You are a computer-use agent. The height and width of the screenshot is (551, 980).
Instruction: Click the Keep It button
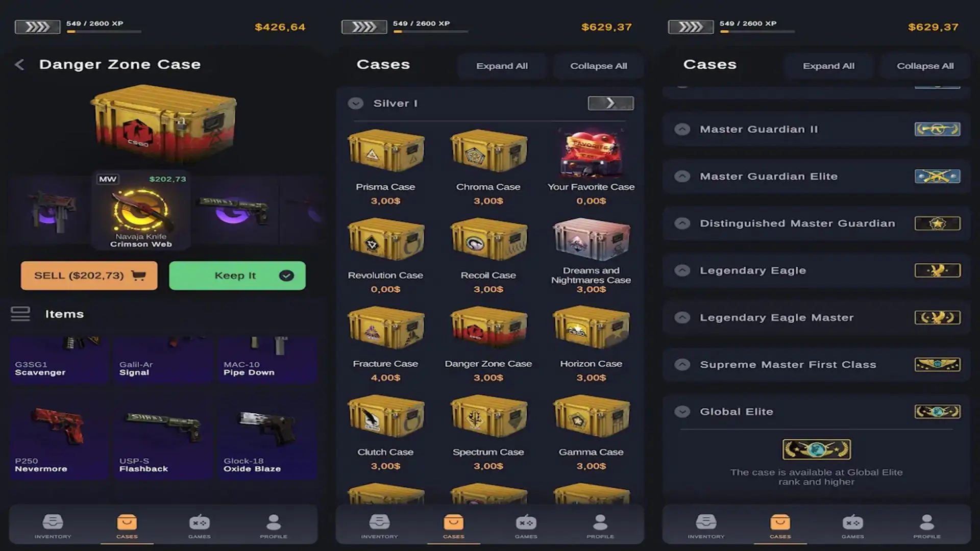(x=237, y=275)
